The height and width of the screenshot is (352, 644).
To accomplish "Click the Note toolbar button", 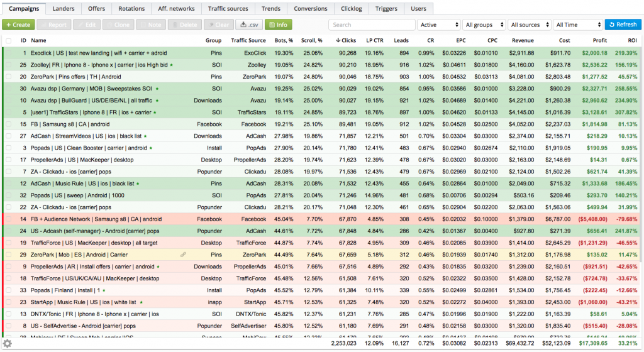I will pos(151,25).
